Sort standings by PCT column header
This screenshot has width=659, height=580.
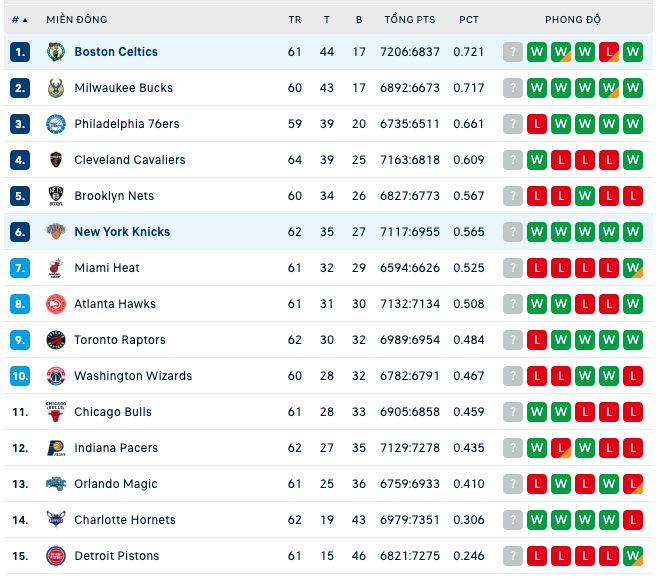469,20
